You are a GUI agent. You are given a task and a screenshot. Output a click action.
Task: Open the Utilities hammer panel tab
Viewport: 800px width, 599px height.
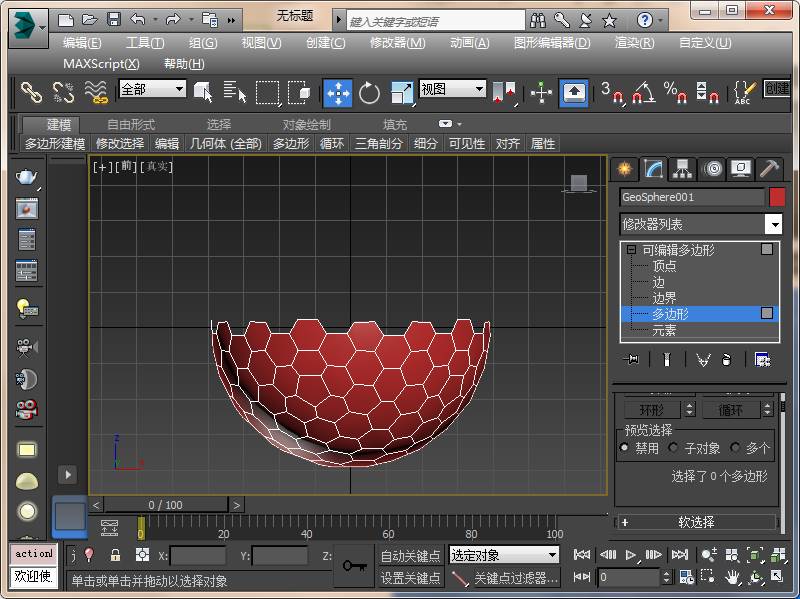click(769, 168)
